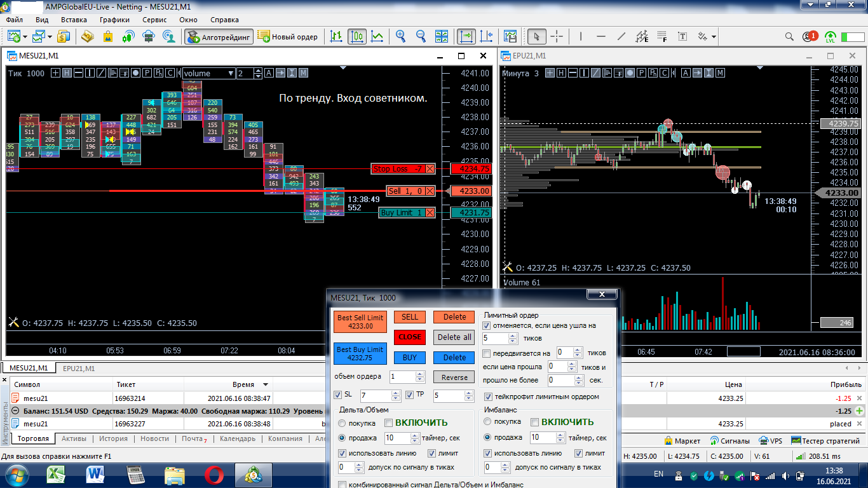Open the VPS cloud hosting icon
This screenshot has width=868, height=488.
pyautogui.click(x=148, y=36)
